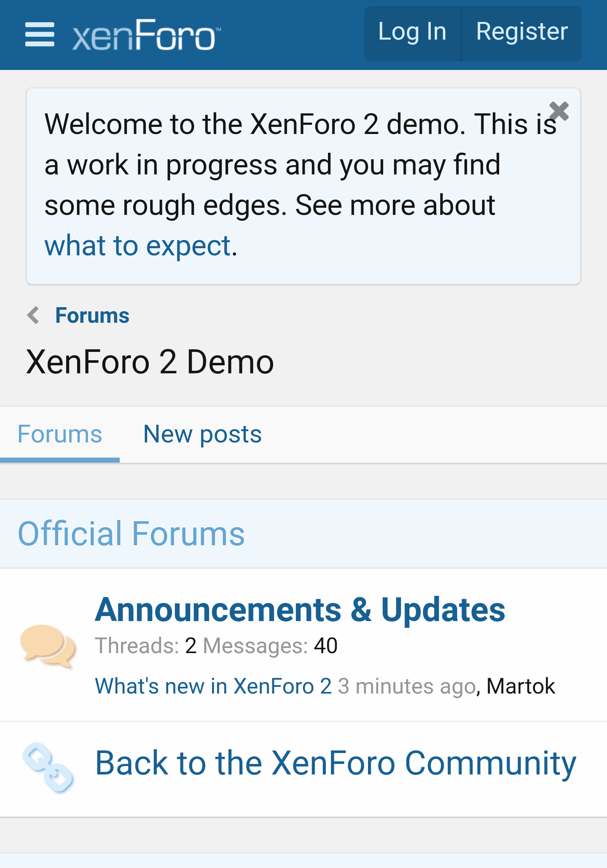Click the '3 minutes ago' timestamp
The height and width of the screenshot is (868, 607).
click(407, 686)
